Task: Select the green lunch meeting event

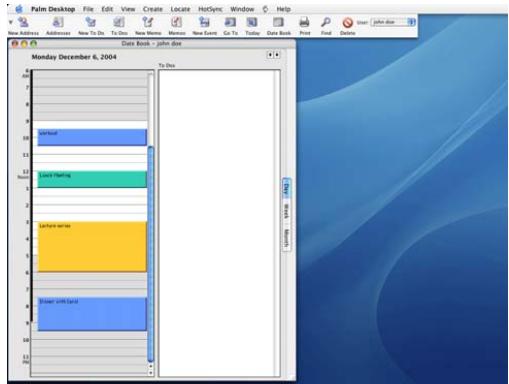Action: point(92,179)
